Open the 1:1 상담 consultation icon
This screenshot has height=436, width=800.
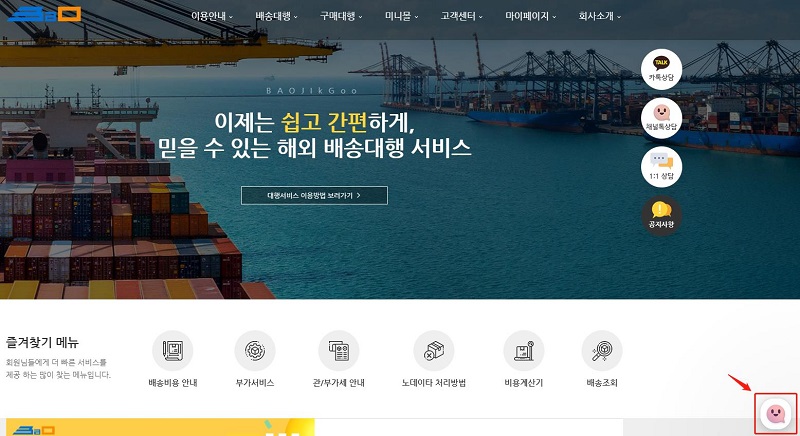661,167
